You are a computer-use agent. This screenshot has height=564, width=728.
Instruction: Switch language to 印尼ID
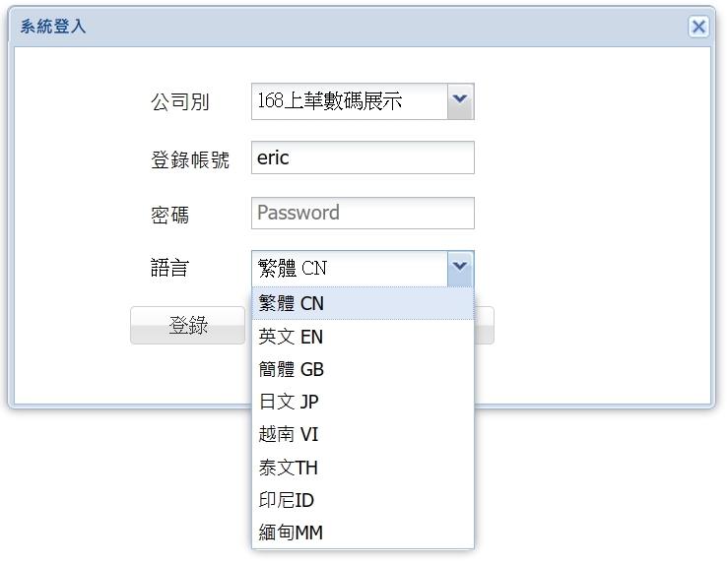[x=363, y=500]
